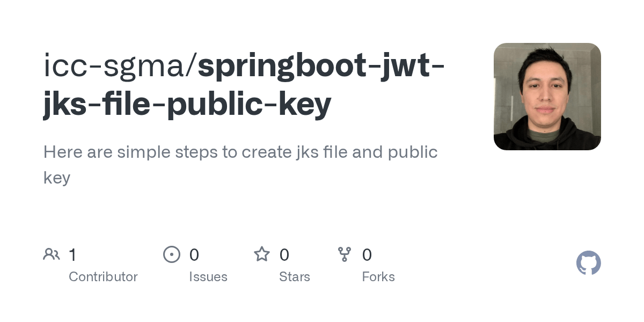The image size is (644, 322).
Task: Click the Forks label text
Action: [x=378, y=276]
